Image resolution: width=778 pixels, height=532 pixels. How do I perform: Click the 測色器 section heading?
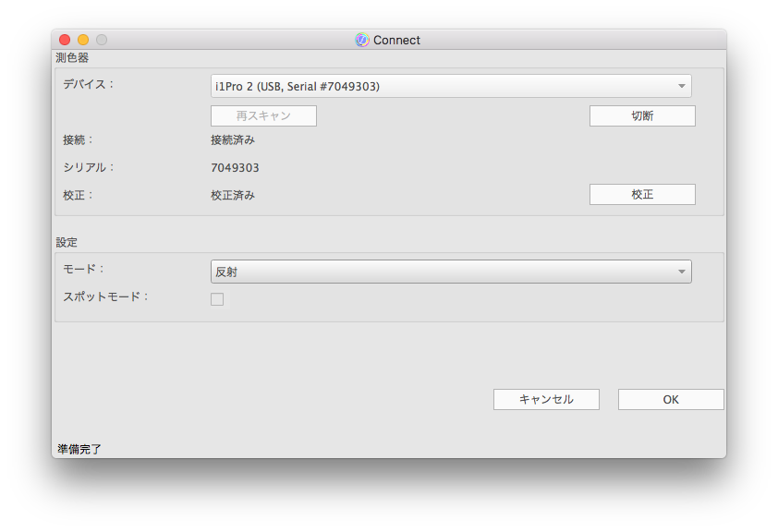[x=72, y=58]
